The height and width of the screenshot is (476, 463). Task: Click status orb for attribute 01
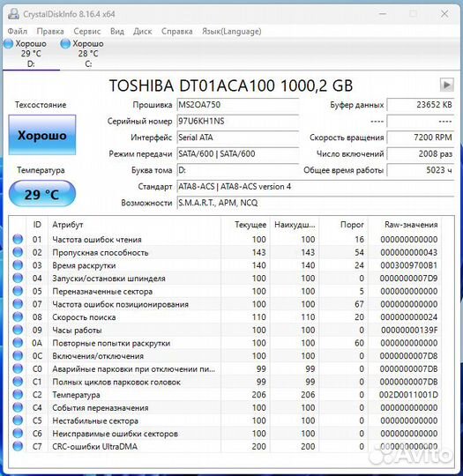point(18,239)
